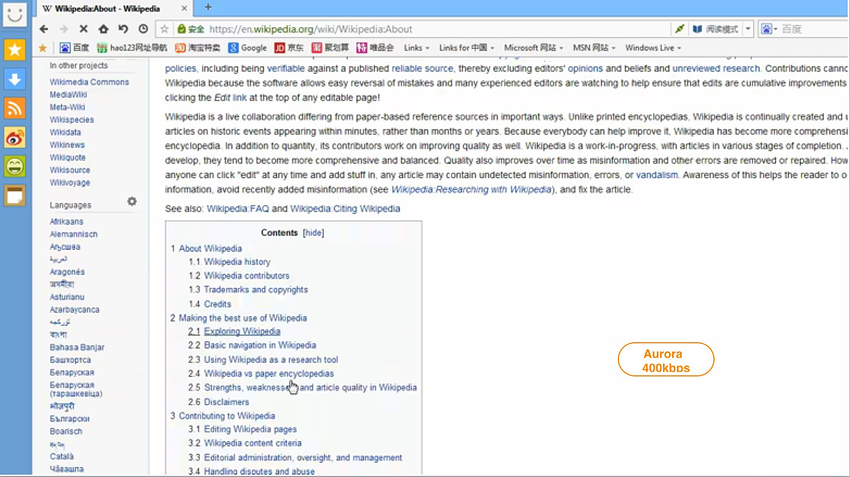The image size is (850, 477).
Task: Expand the Microsoft 网站 folder
Action: point(533,48)
